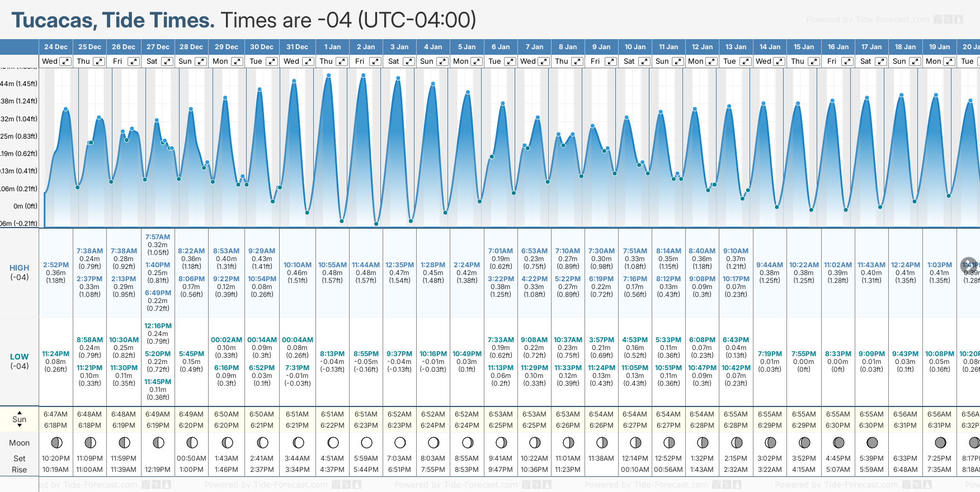Viewport: 980px width, 492px height.
Task: Expand the Wed 24 Dec day view
Action: [65, 61]
